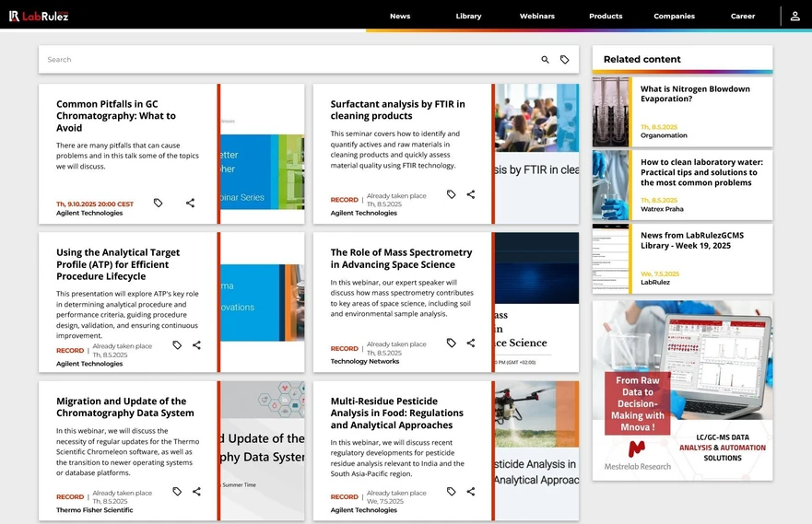Viewport: 812px width, 524px height.
Task: Open Using the Analytical Target Profile title
Action: click(x=118, y=264)
